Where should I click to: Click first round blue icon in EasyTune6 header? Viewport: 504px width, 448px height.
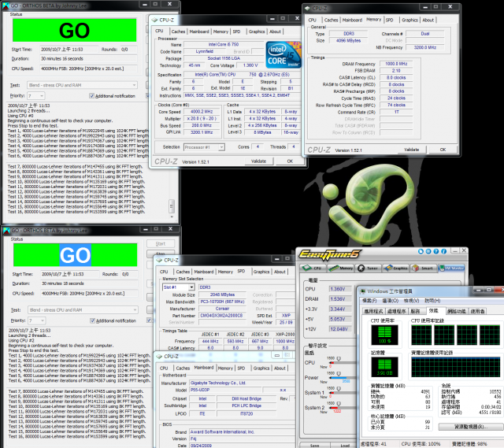pos(421,251)
